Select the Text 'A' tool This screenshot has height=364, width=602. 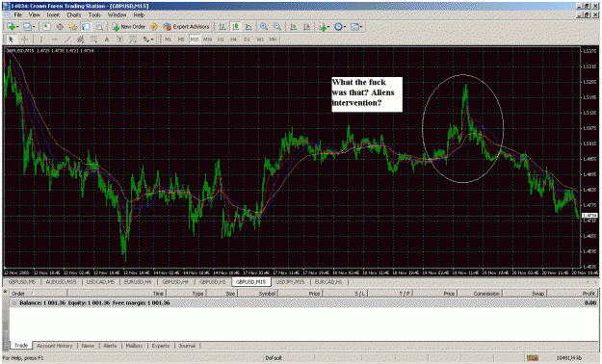pyautogui.click(x=107, y=39)
